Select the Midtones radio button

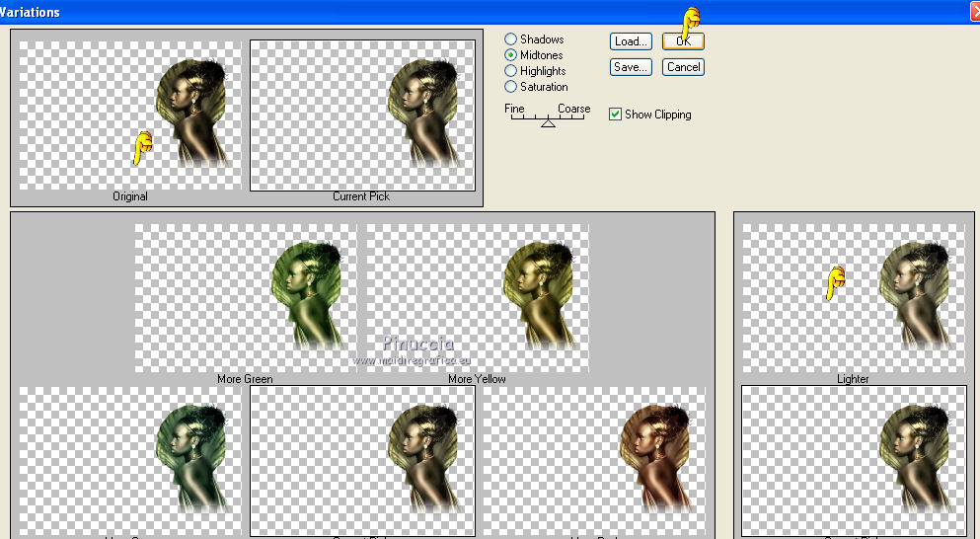510,55
